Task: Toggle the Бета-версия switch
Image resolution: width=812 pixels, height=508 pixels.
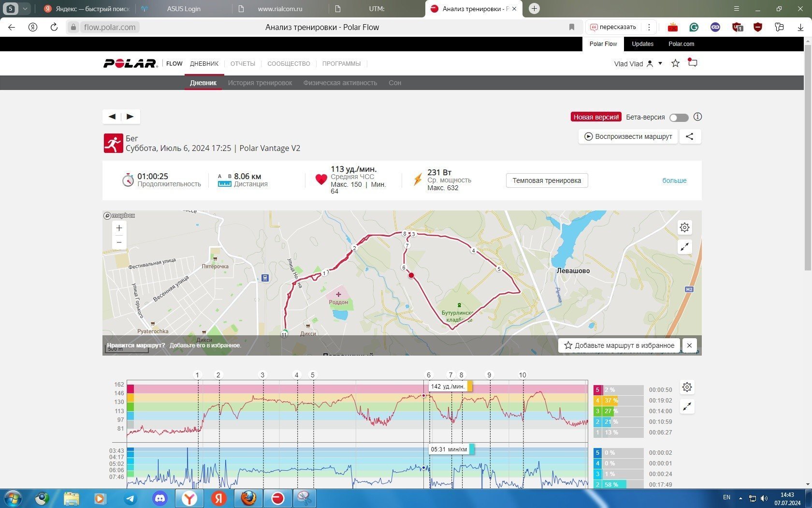Action: pyautogui.click(x=679, y=118)
